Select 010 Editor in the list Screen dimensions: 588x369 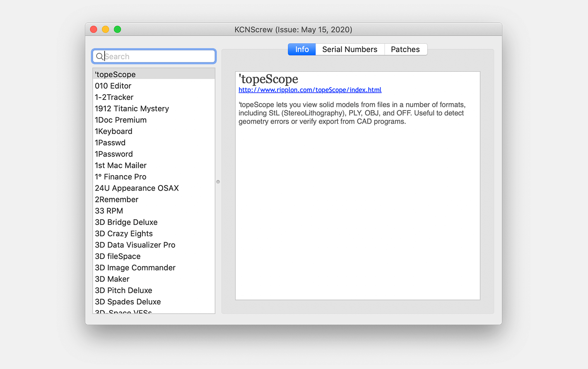point(154,86)
